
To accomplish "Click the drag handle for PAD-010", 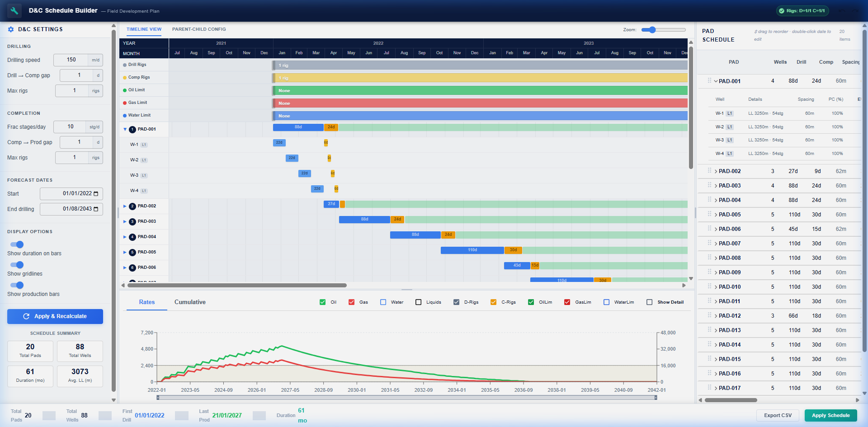I will pos(709,286).
